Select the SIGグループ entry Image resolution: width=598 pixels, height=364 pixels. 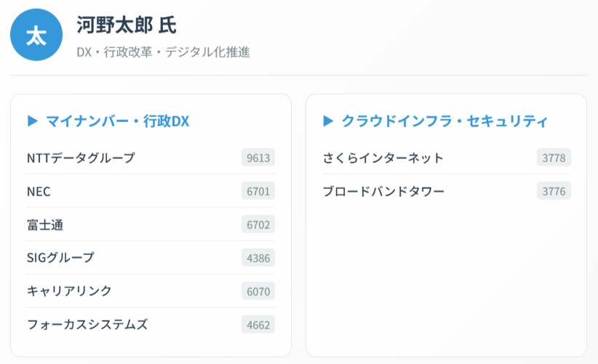tap(60, 257)
